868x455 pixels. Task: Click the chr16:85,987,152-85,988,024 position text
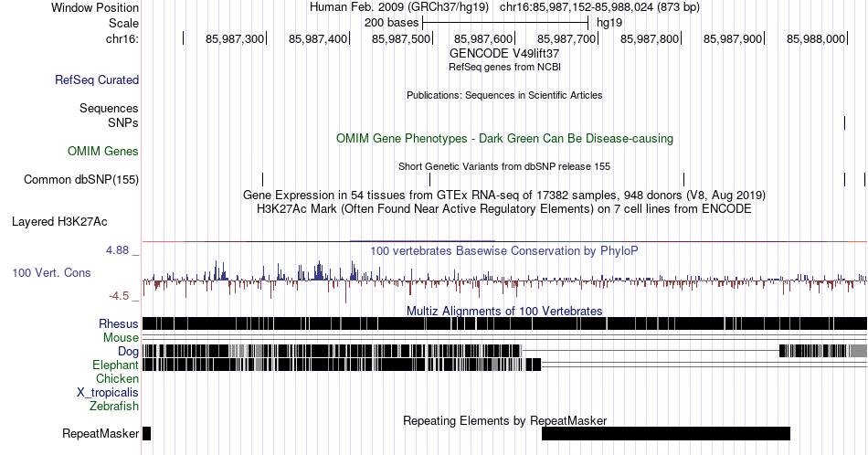pyautogui.click(x=599, y=7)
